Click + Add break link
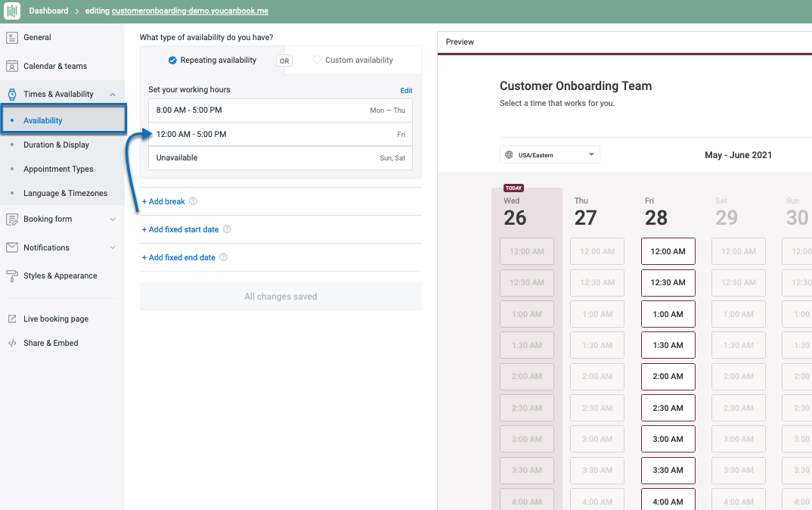 coord(163,201)
